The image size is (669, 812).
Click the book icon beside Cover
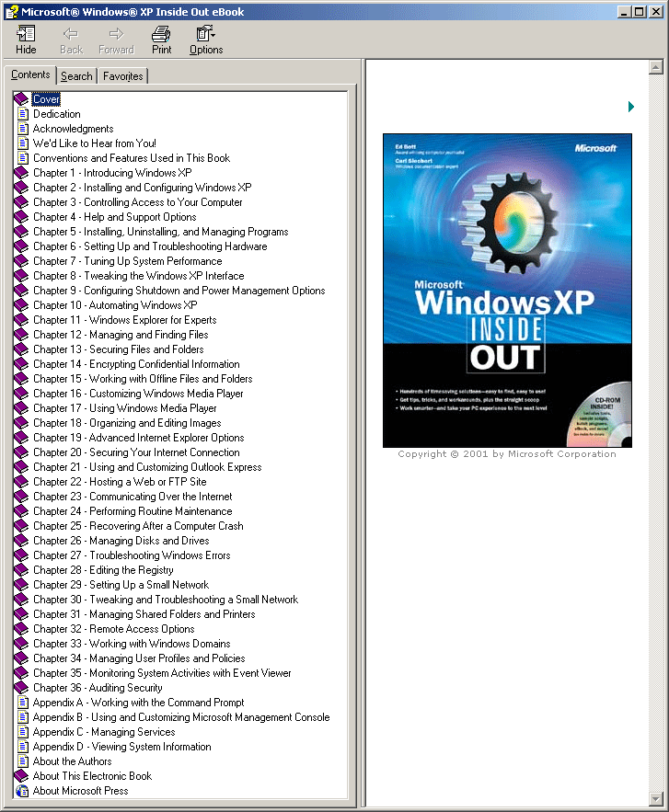21,98
